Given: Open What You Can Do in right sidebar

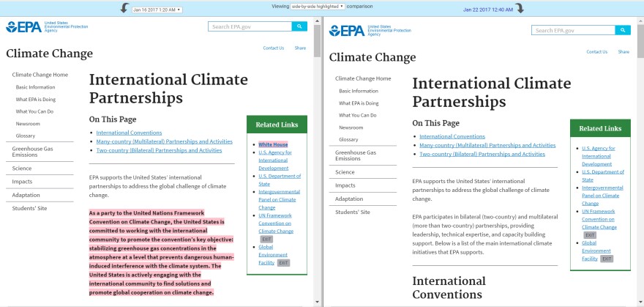Looking at the screenshot, I should click(358, 115).
